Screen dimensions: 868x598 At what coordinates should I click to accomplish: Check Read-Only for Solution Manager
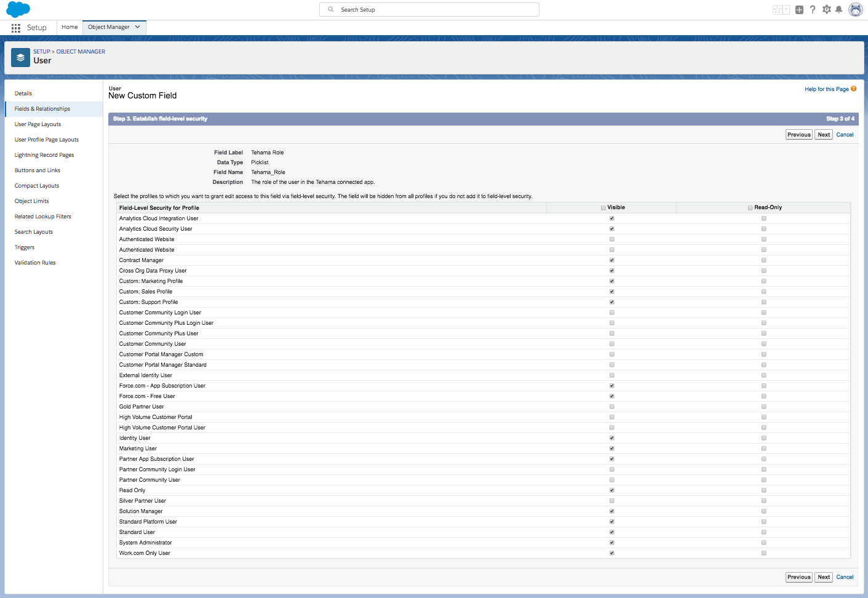pyautogui.click(x=764, y=511)
